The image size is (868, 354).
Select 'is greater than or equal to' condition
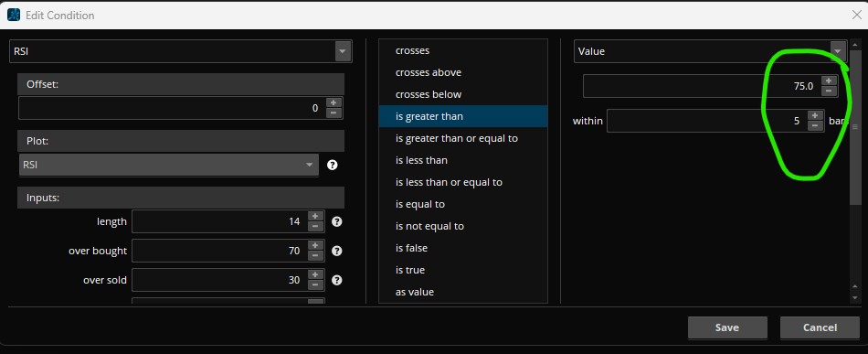tap(463, 138)
